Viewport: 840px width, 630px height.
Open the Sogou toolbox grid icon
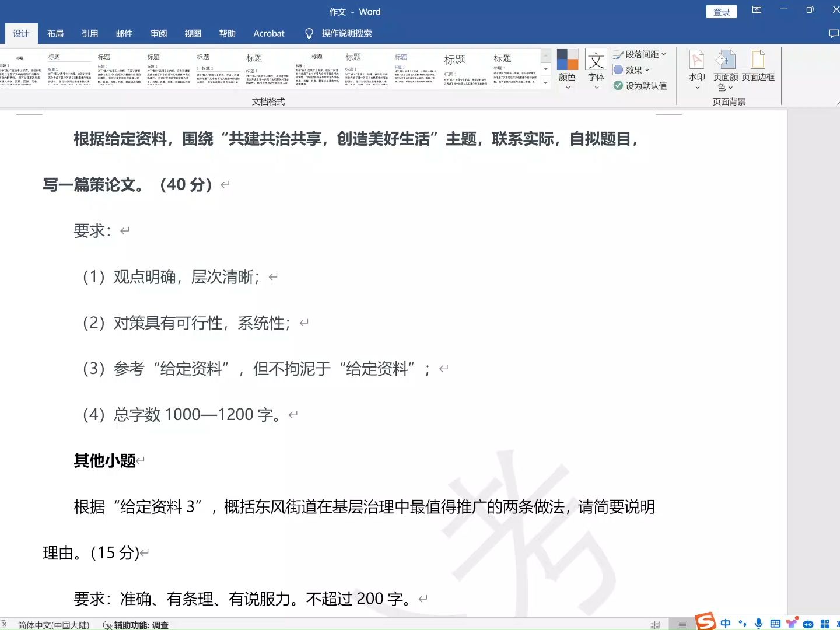point(825,624)
